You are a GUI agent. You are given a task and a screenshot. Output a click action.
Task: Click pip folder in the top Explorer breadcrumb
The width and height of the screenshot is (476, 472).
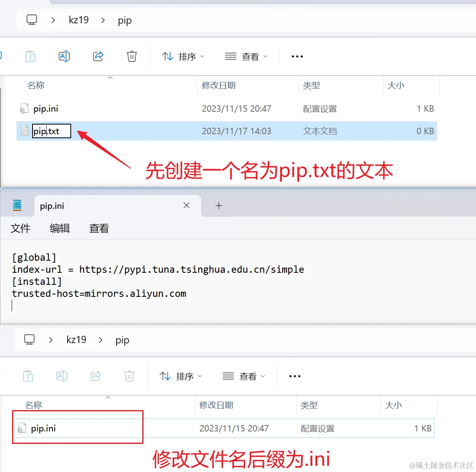tap(125, 20)
